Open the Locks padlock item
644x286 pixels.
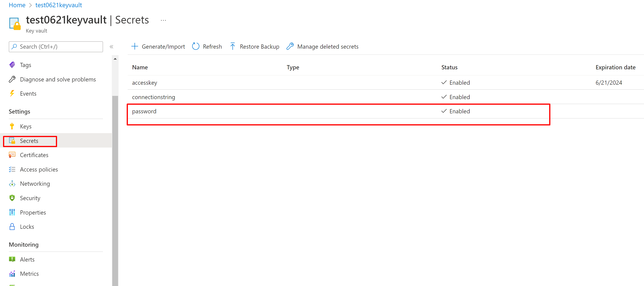[27, 227]
